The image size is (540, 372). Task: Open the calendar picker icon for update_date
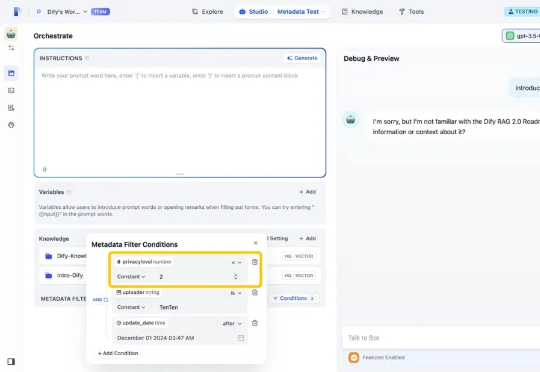[241, 338]
